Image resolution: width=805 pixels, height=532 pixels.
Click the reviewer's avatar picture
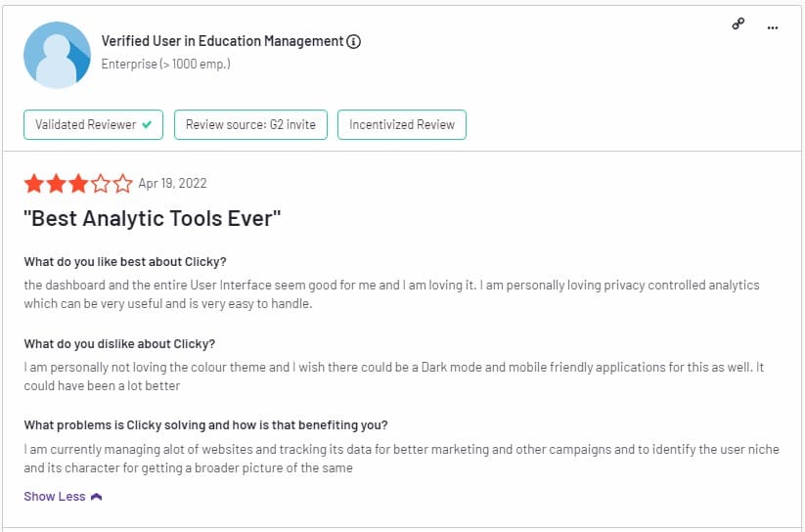point(57,55)
